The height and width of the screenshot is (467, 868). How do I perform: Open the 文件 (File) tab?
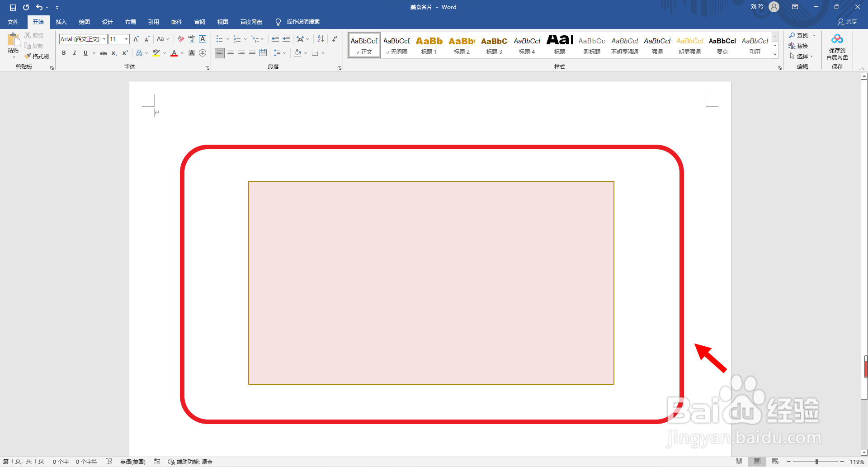(13, 22)
